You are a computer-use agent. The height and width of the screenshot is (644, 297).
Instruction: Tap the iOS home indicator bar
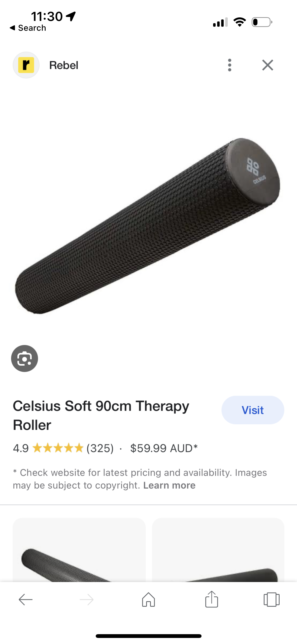[x=148, y=636]
